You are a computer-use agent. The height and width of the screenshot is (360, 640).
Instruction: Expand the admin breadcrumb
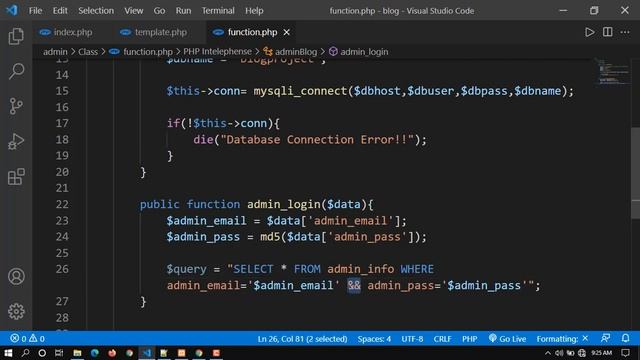(x=55, y=52)
